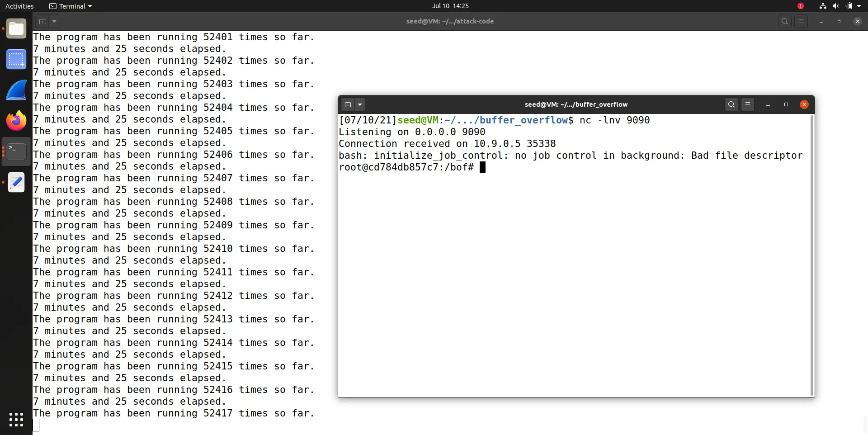Open a new tab in the buffer_overflow terminal

tap(347, 104)
